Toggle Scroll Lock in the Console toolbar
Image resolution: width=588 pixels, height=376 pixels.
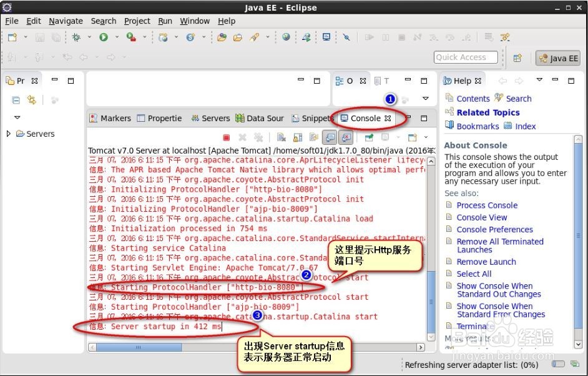(296, 139)
